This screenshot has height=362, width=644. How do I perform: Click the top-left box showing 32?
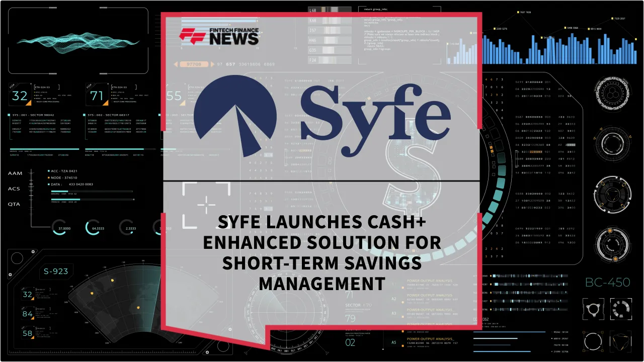tap(20, 96)
